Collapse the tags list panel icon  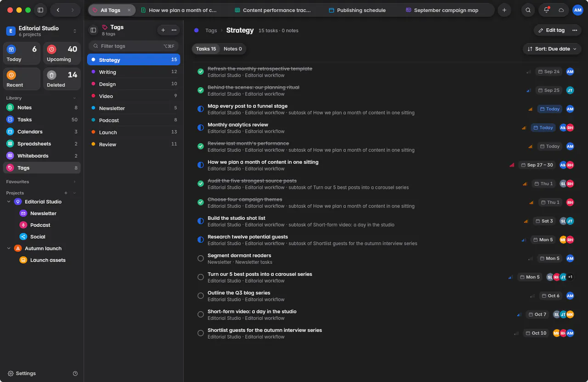tap(93, 30)
